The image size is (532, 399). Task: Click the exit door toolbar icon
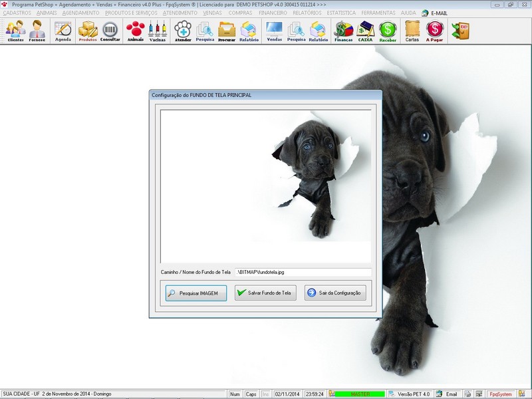click(460, 31)
